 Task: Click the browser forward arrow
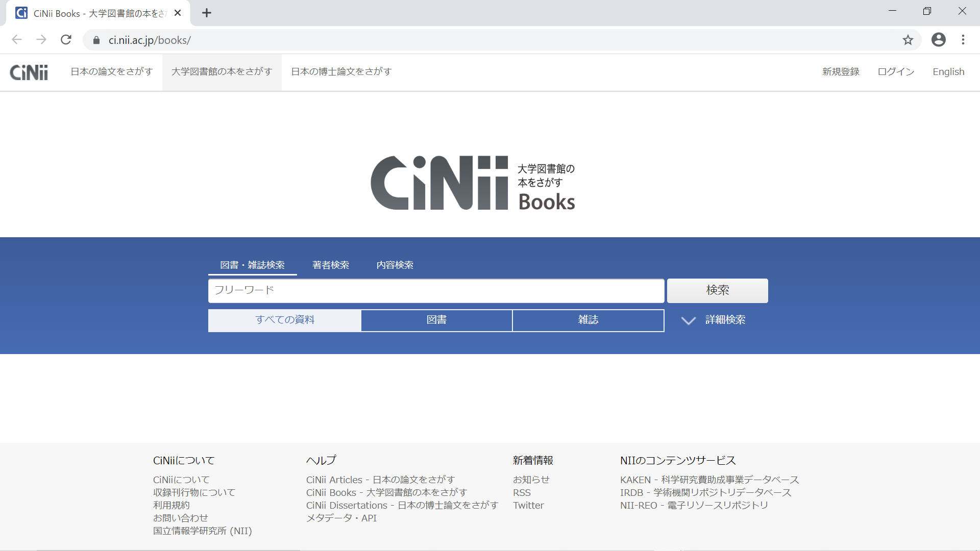41,40
